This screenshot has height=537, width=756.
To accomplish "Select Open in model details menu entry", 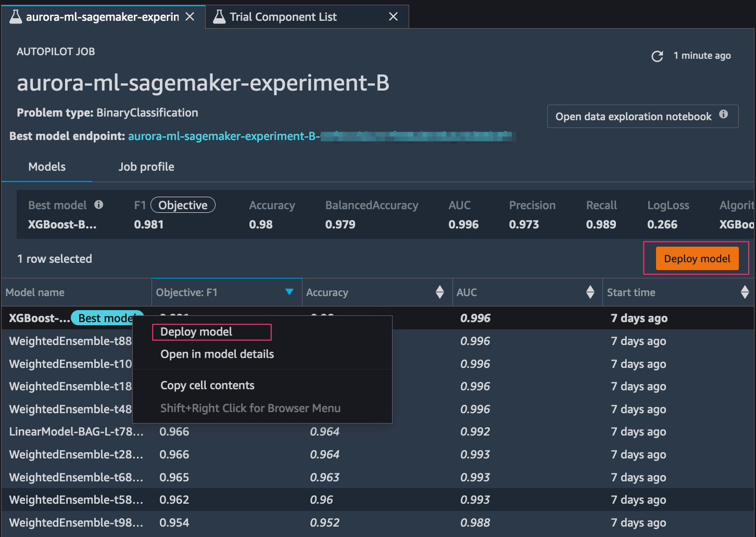I will click(217, 354).
